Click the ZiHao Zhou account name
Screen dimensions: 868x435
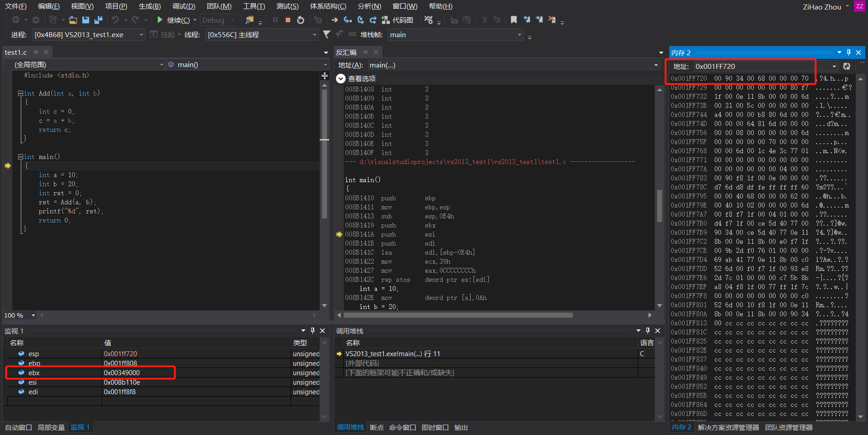click(822, 7)
